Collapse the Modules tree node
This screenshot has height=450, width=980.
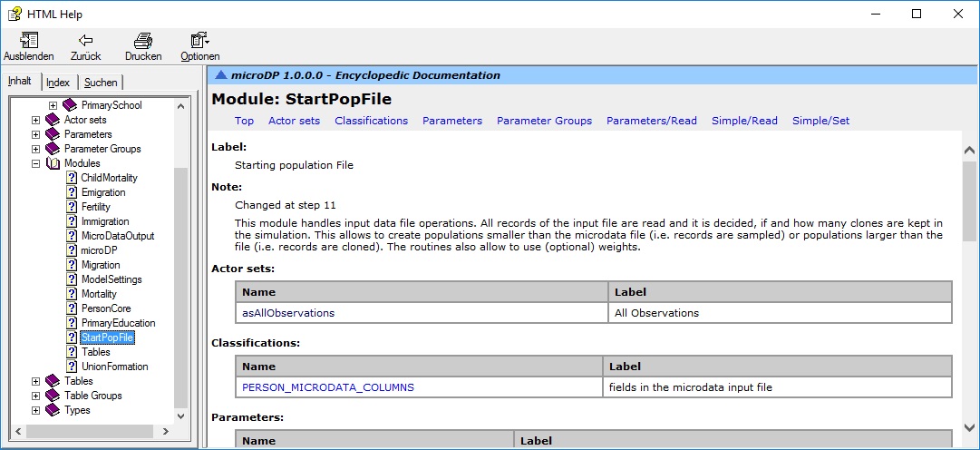36,163
